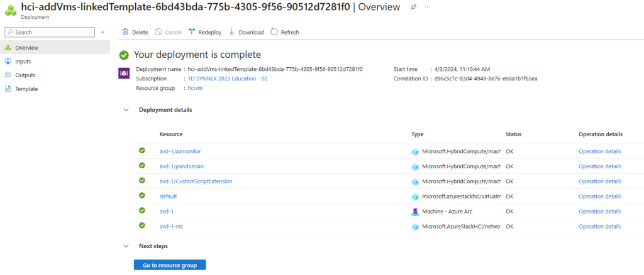
Task: Click the Deployment name value text
Action: (x=275, y=69)
